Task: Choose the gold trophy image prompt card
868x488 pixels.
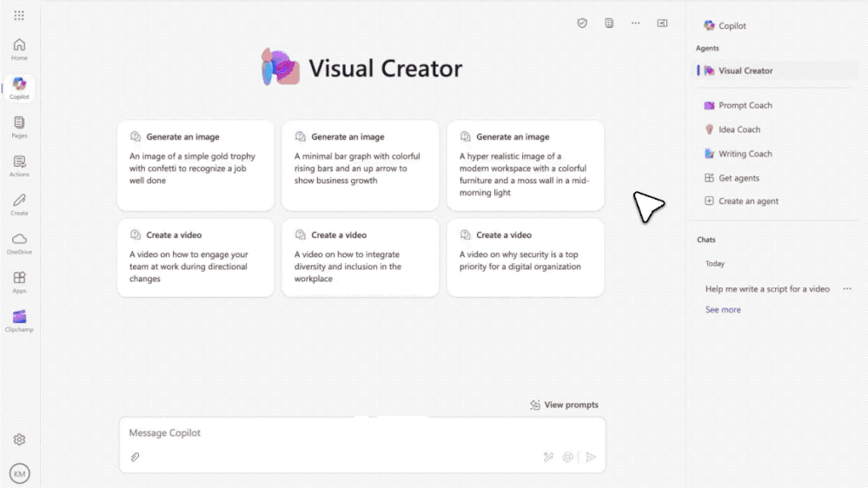Action: [x=195, y=166]
